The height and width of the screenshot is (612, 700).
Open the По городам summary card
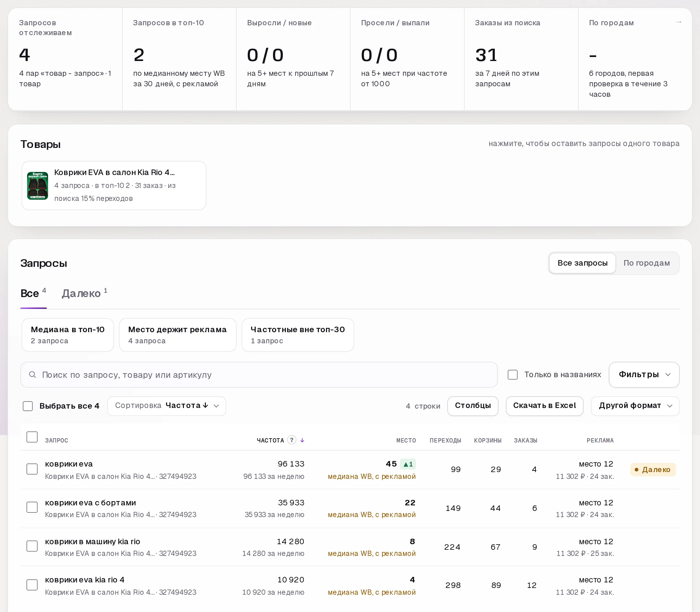(635, 59)
